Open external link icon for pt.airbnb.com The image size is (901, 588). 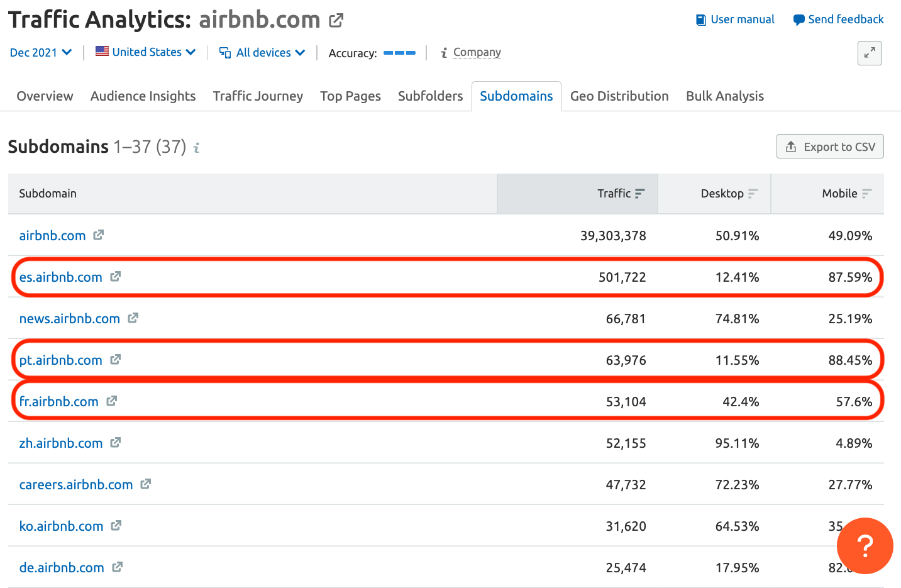(x=116, y=360)
